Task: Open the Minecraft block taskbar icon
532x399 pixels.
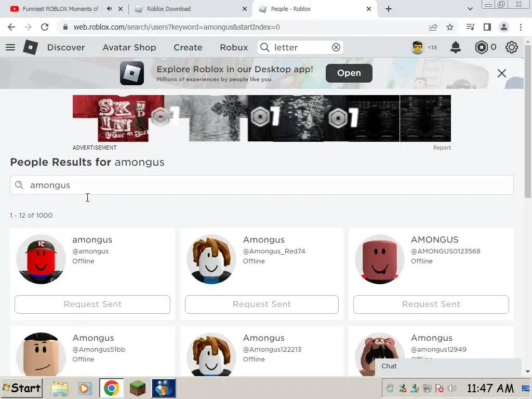Action: (x=137, y=389)
